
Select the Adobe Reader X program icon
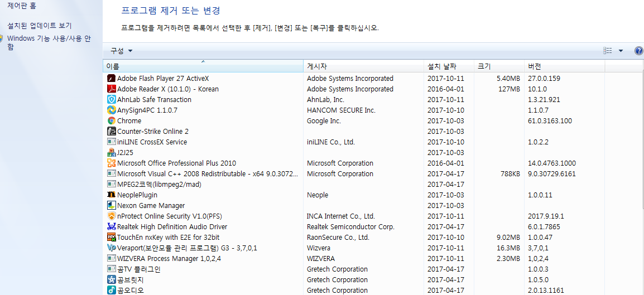(x=111, y=89)
